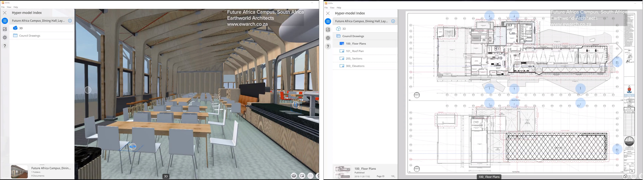Screen dimensions: 644x180
Task: Collapse Council Drawings folder in right window
Action: pos(365,36)
